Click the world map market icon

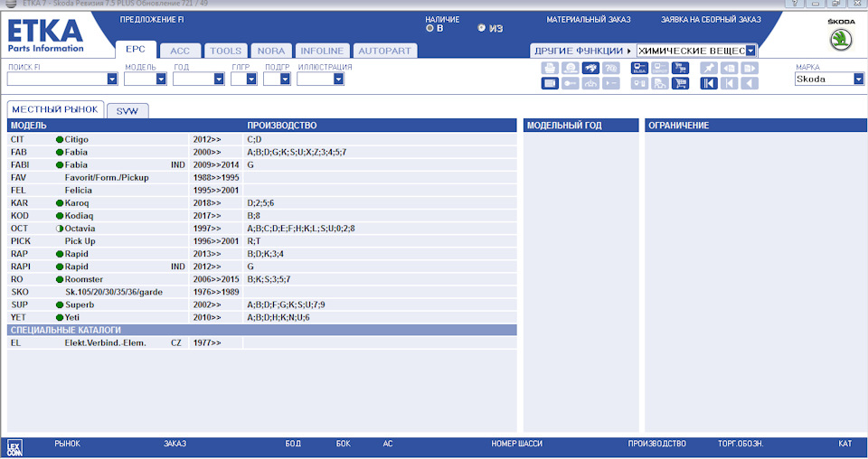[x=590, y=68]
